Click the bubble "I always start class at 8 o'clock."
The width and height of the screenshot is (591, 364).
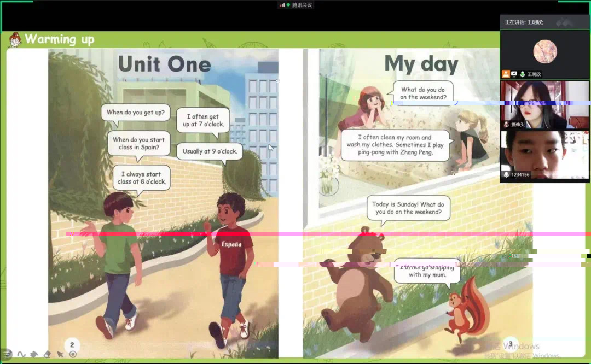(x=141, y=178)
